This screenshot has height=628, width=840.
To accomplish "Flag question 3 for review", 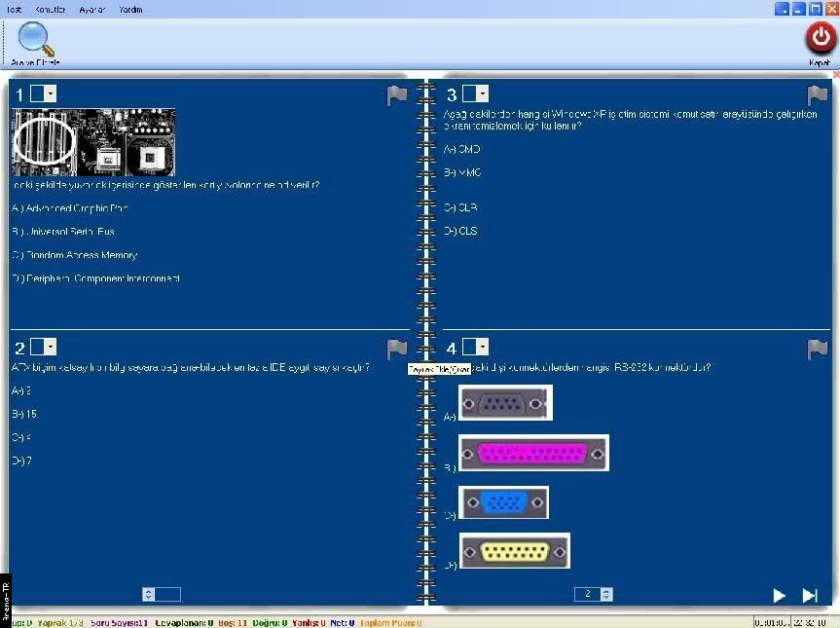I will pyautogui.click(x=818, y=95).
